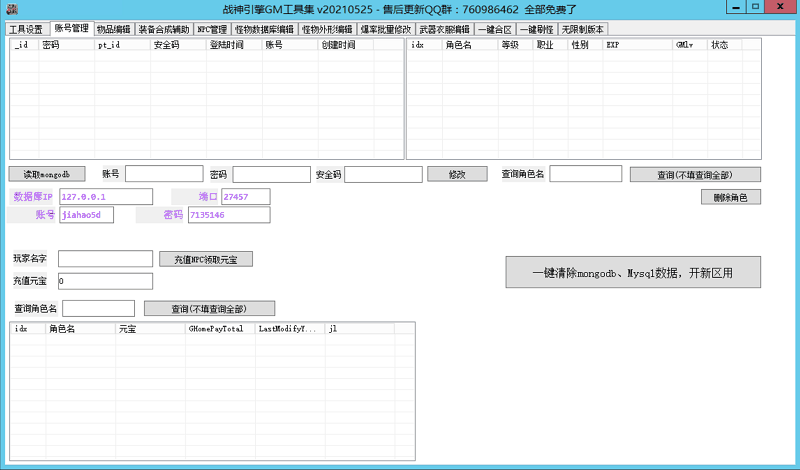Click the 角色名 header in upper right table
This screenshot has height=470, width=800.
pos(470,45)
